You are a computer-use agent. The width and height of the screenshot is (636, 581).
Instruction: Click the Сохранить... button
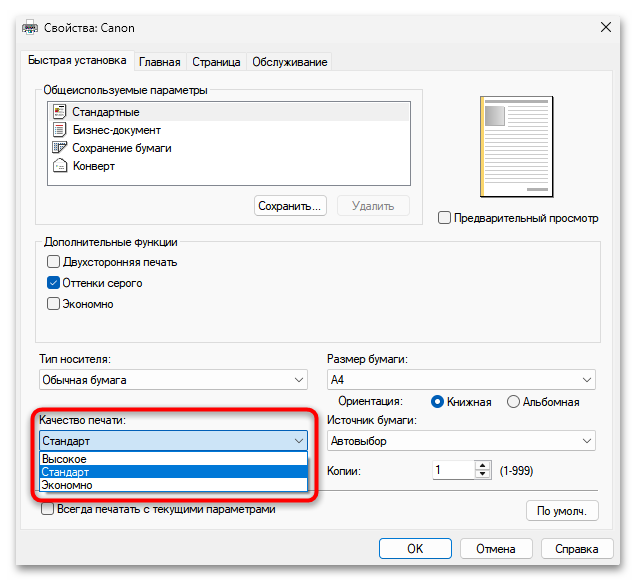(x=290, y=206)
